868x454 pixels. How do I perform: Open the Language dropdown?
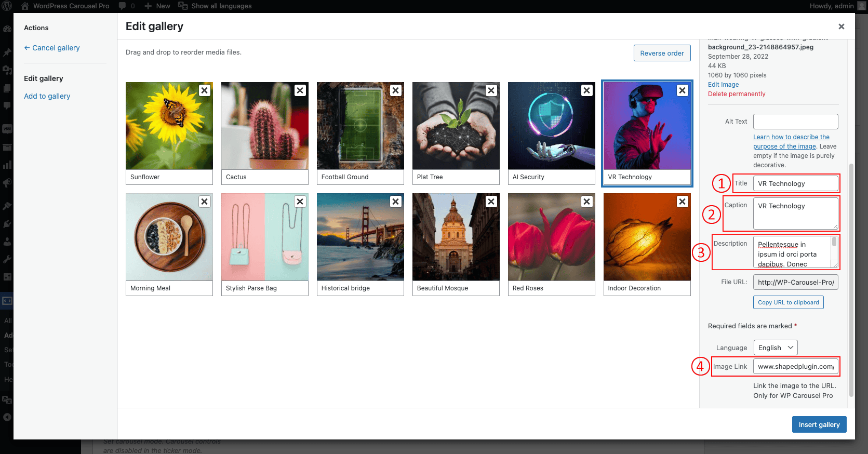pyautogui.click(x=776, y=348)
